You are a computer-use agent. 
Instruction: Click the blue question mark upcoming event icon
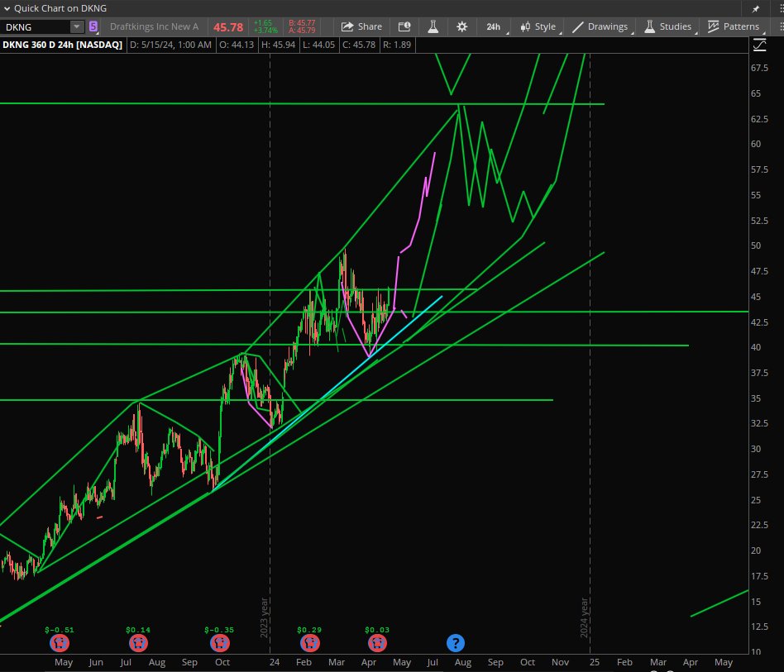pos(456,643)
